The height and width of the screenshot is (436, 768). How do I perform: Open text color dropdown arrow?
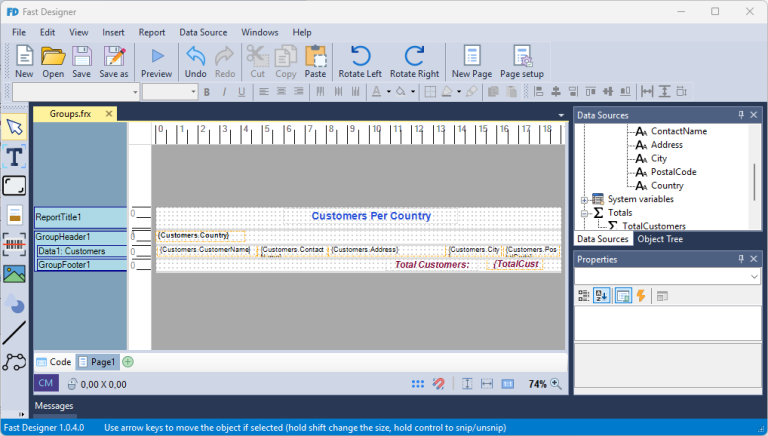pos(388,92)
